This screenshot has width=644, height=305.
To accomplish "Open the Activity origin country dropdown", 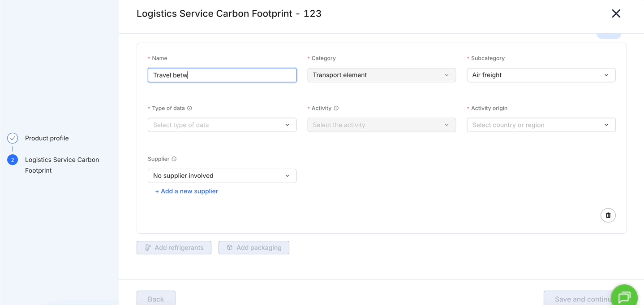I will 541,125.
